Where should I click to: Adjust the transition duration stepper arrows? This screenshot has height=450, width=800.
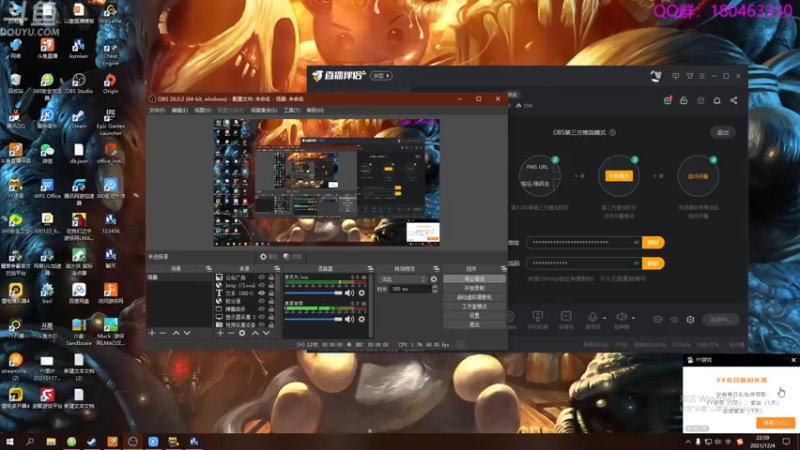435,289
